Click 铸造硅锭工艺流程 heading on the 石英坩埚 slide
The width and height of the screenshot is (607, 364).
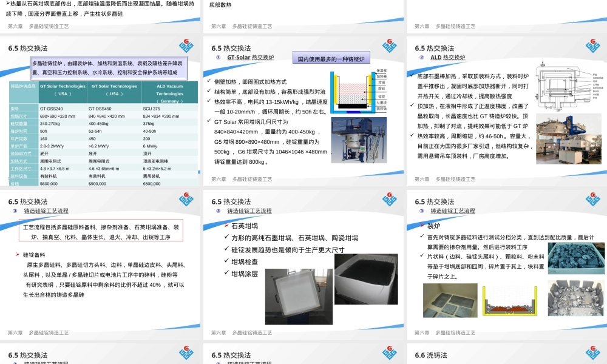coord(249,211)
